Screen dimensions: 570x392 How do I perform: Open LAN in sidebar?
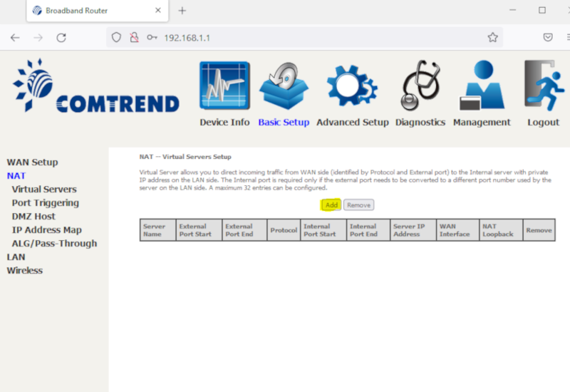(16, 257)
